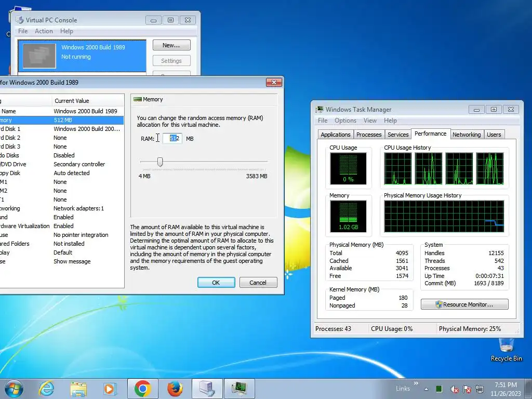Image resolution: width=532 pixels, height=399 pixels.
Task: Click the RAM slider thumb
Action: 160,162
